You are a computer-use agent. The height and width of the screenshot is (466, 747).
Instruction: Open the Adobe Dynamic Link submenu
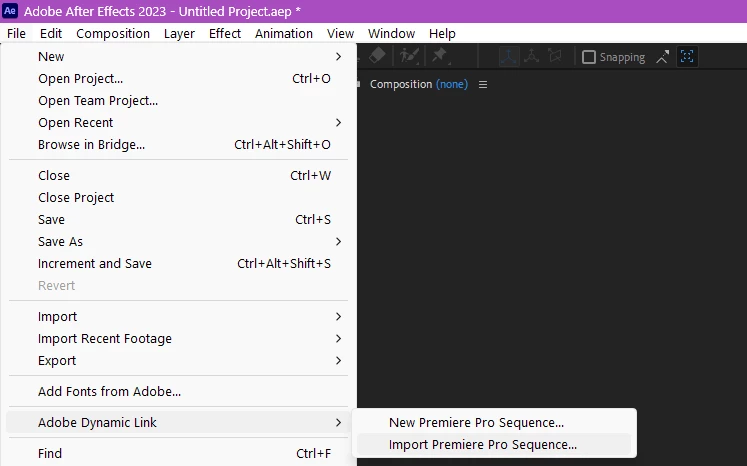tap(178, 422)
